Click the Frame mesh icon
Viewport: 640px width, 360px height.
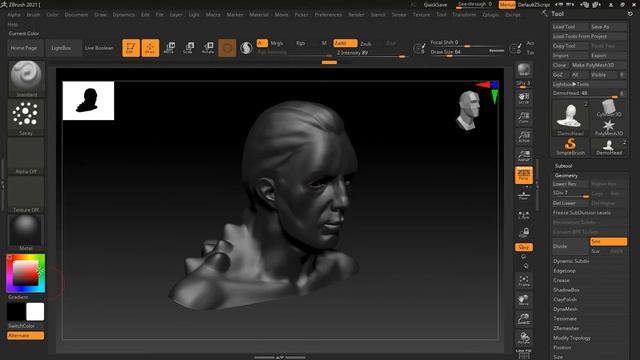tap(524, 280)
